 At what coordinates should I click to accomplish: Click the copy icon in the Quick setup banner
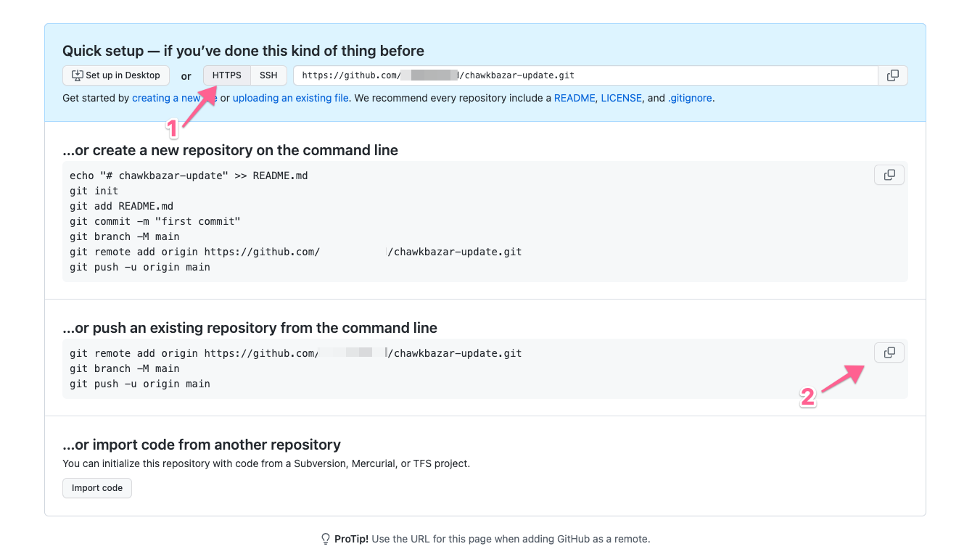coord(892,75)
